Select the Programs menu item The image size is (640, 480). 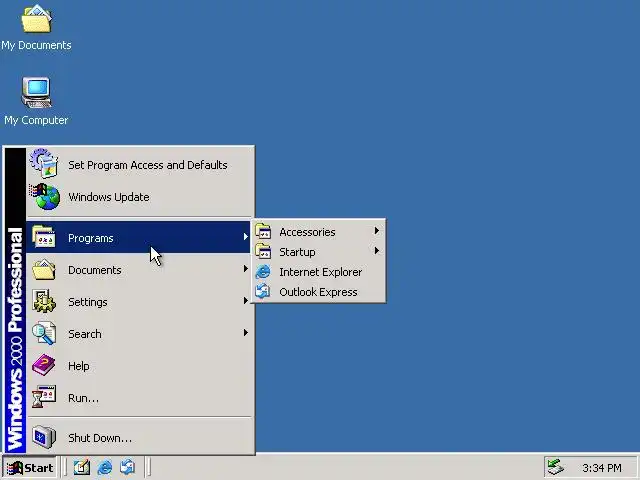click(139, 237)
